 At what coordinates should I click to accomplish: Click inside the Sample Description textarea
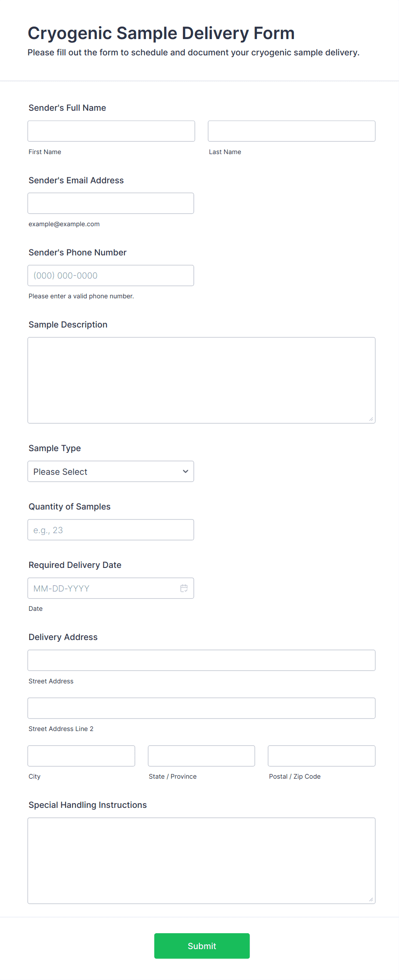(x=201, y=380)
